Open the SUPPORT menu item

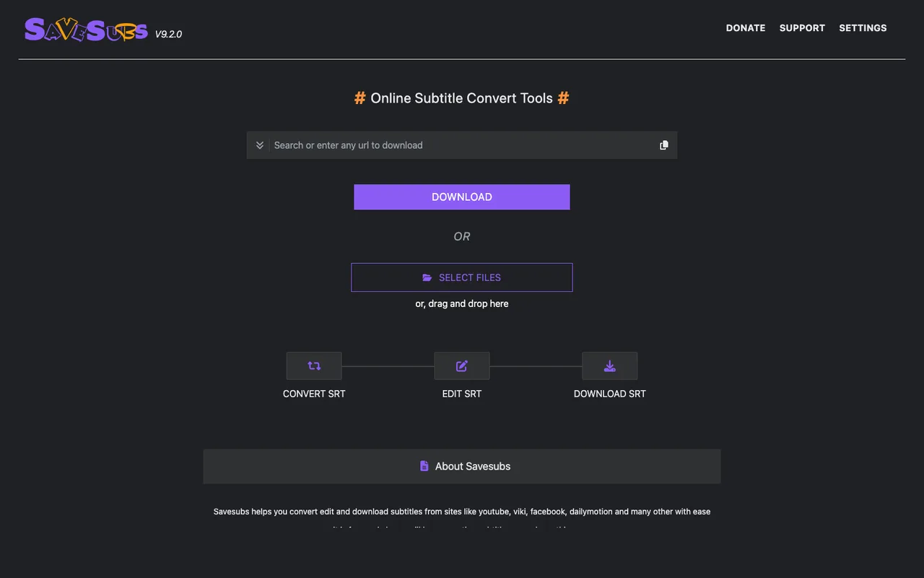coord(802,28)
